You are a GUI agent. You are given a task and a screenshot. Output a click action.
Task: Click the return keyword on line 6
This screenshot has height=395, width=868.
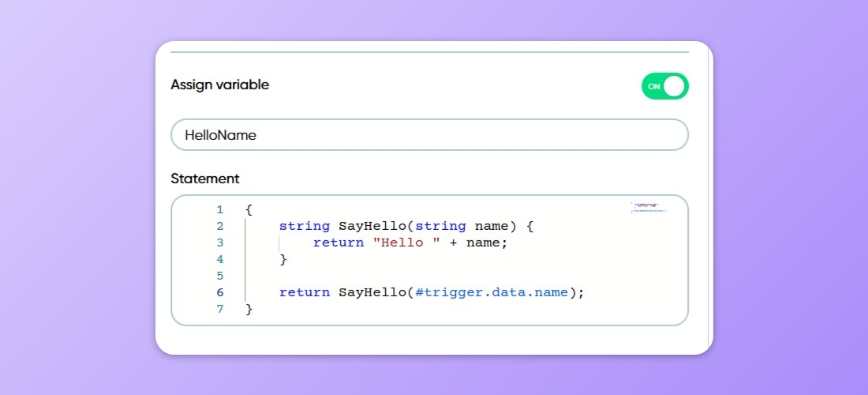305,293
